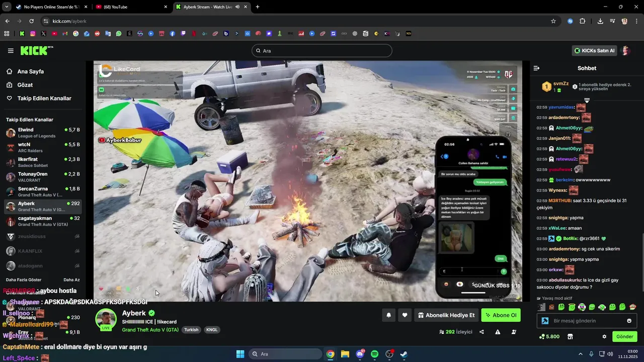Open site info icon in the address bar
This screenshot has width=644, height=362.
(x=46, y=21)
